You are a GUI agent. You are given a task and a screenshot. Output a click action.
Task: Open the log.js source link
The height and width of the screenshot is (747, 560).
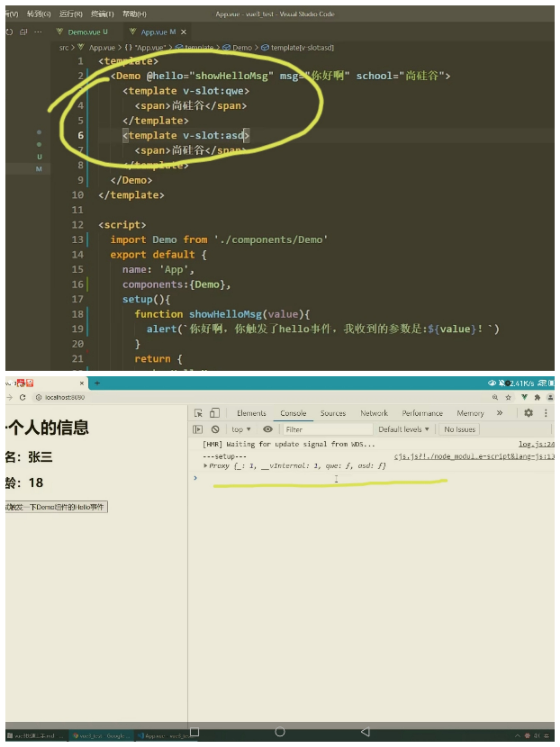point(536,444)
